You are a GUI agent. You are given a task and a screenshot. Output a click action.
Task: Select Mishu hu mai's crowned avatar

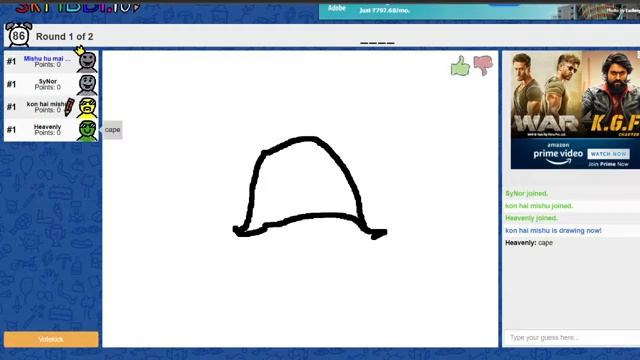pos(87,60)
